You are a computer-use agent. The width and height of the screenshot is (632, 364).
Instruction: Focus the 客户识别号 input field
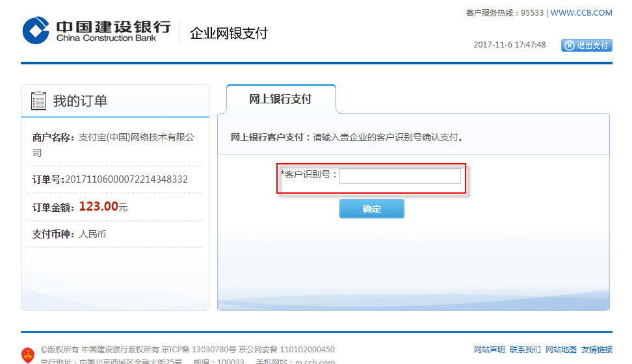click(400, 176)
